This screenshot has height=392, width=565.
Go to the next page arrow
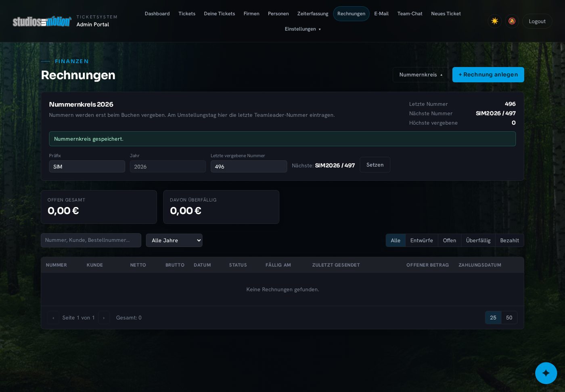click(104, 318)
